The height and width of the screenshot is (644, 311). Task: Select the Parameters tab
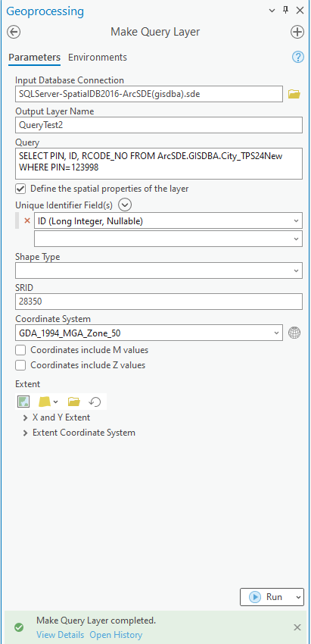click(35, 57)
